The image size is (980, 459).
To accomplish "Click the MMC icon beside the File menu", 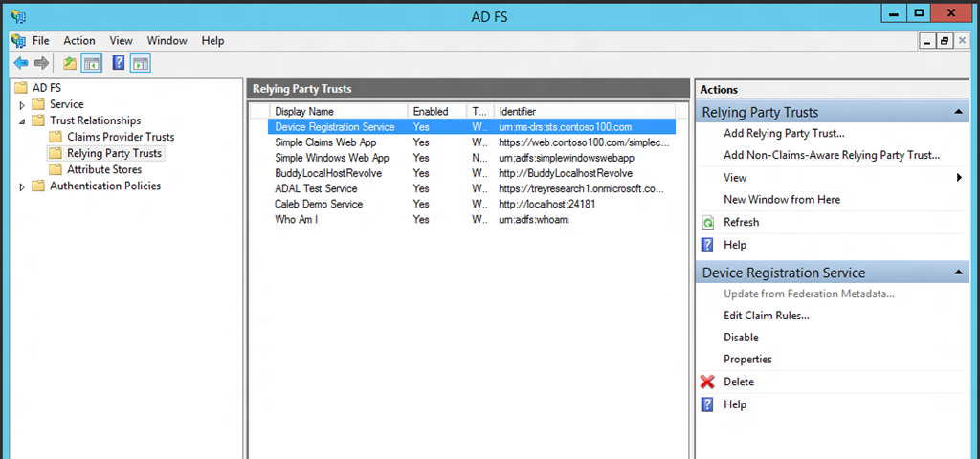I will click(18, 40).
